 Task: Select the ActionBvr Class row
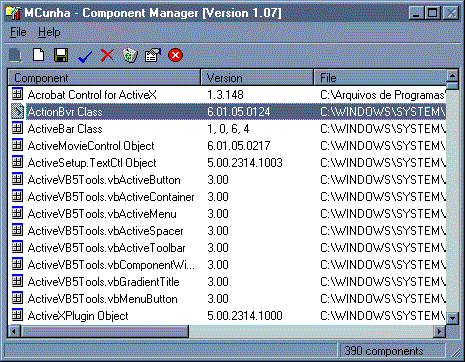tap(227, 112)
